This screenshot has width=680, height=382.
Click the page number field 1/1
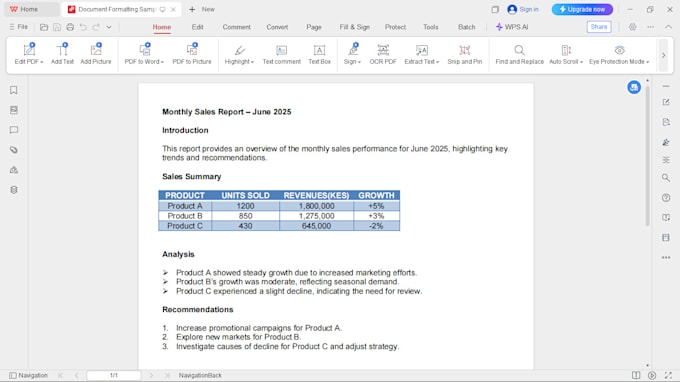tap(114, 375)
